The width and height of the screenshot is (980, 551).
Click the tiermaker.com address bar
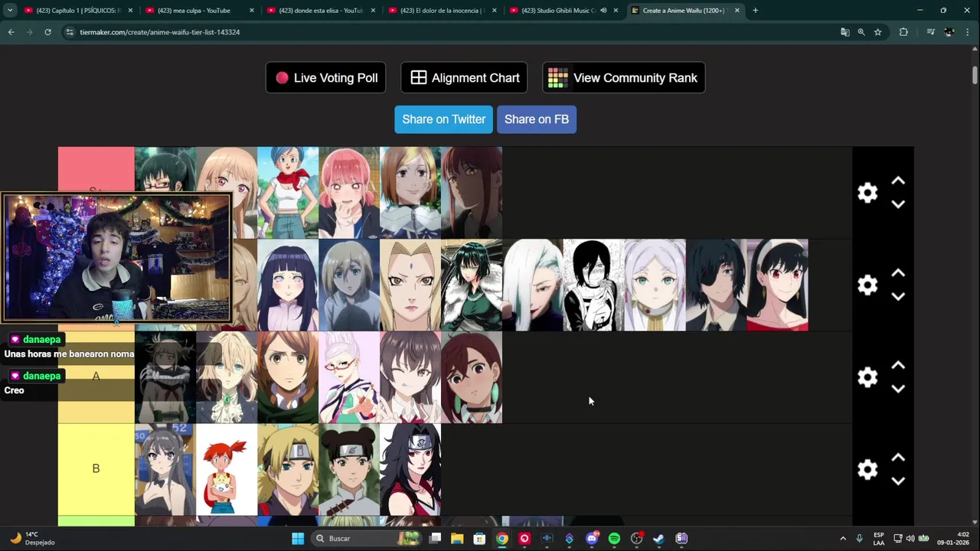click(x=452, y=32)
